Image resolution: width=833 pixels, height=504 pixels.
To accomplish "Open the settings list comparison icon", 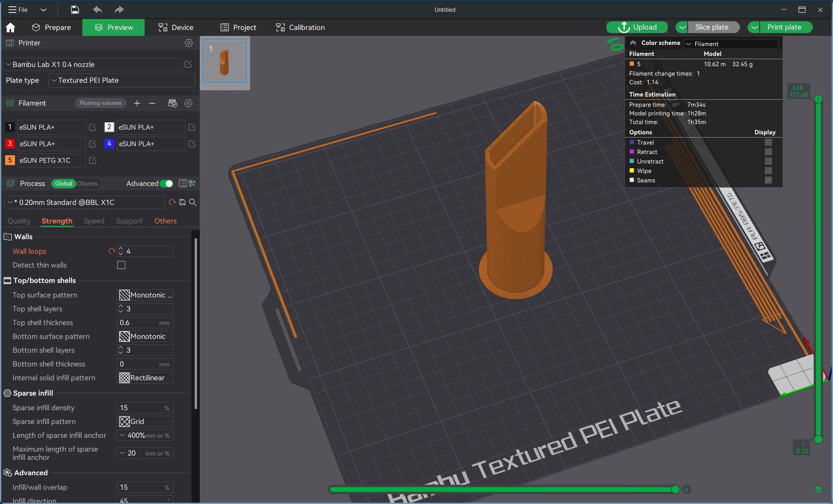I will tap(183, 184).
